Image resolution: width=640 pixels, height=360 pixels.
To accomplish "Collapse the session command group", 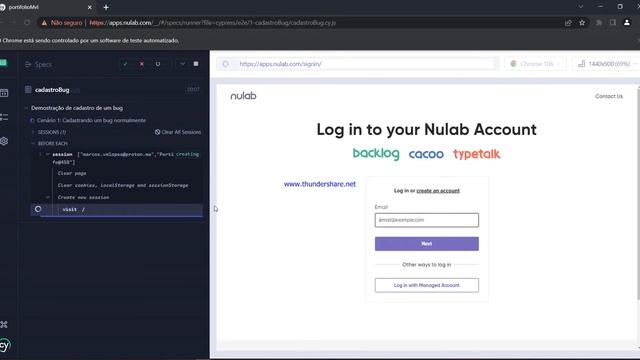I will [x=48, y=154].
